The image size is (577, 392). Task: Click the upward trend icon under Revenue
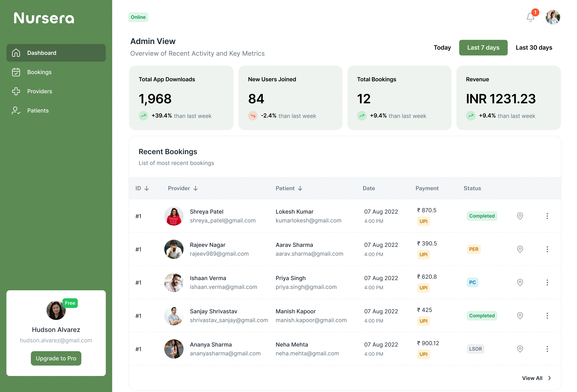(x=471, y=116)
